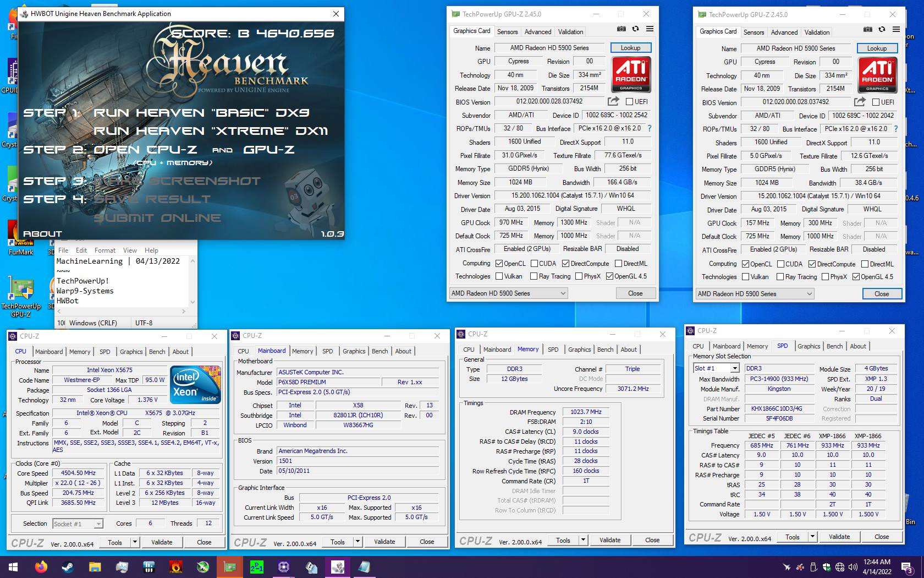Click Intel Xeon logo in CPU-Z CPU tab

196,384
